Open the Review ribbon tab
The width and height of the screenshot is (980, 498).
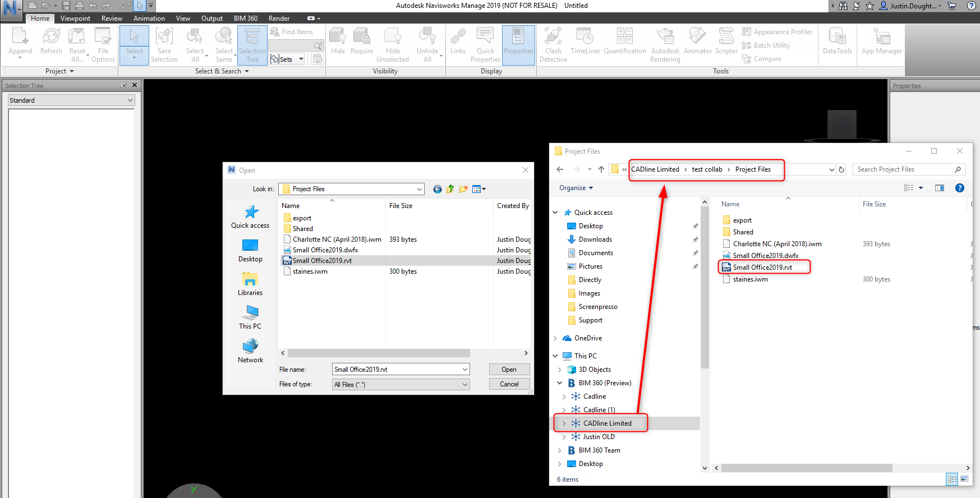112,19
